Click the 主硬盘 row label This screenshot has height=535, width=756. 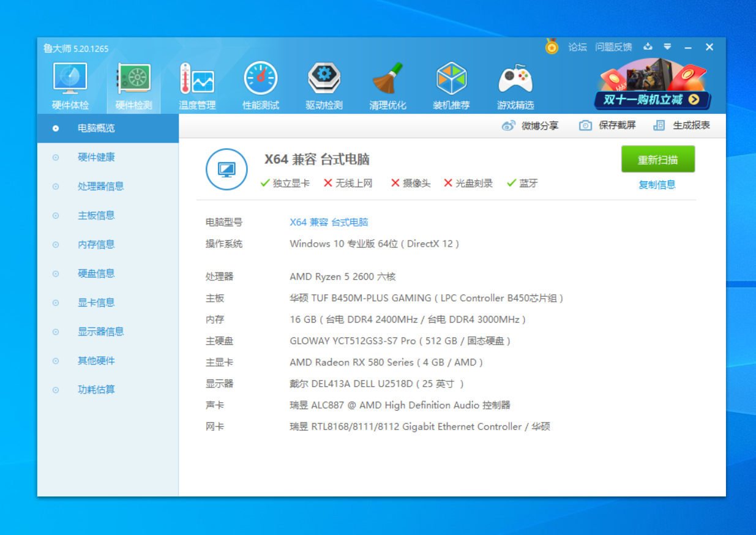click(219, 341)
